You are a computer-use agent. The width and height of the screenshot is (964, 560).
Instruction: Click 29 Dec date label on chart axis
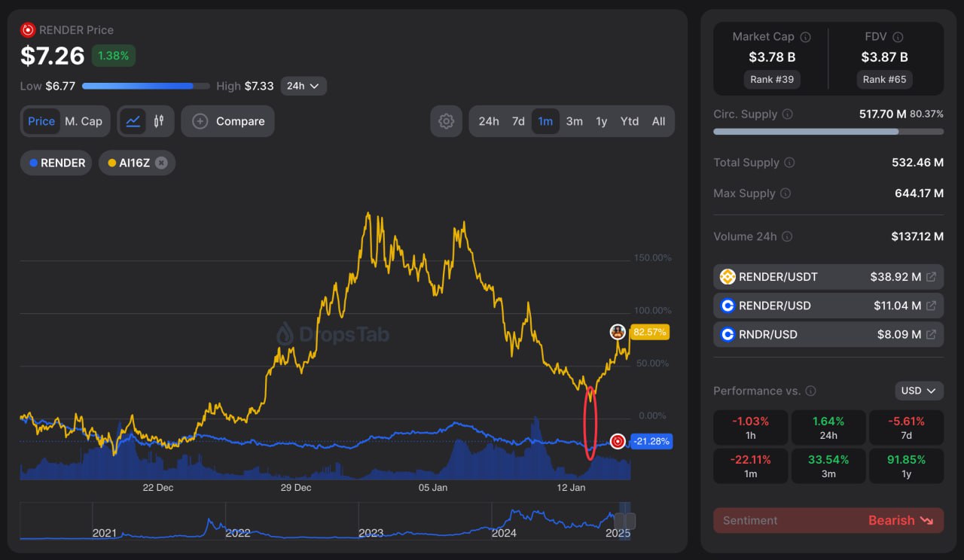tap(296, 488)
